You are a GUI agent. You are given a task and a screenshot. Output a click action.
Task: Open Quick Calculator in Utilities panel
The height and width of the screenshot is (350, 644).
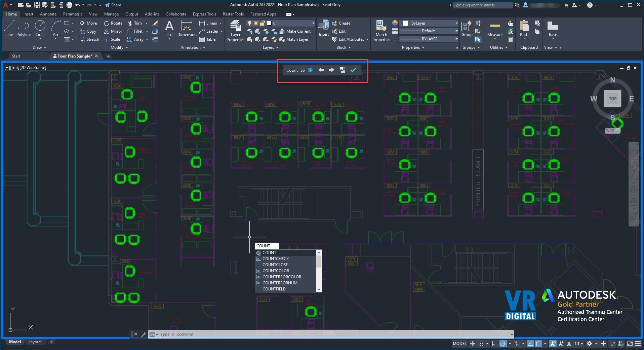coord(511,39)
